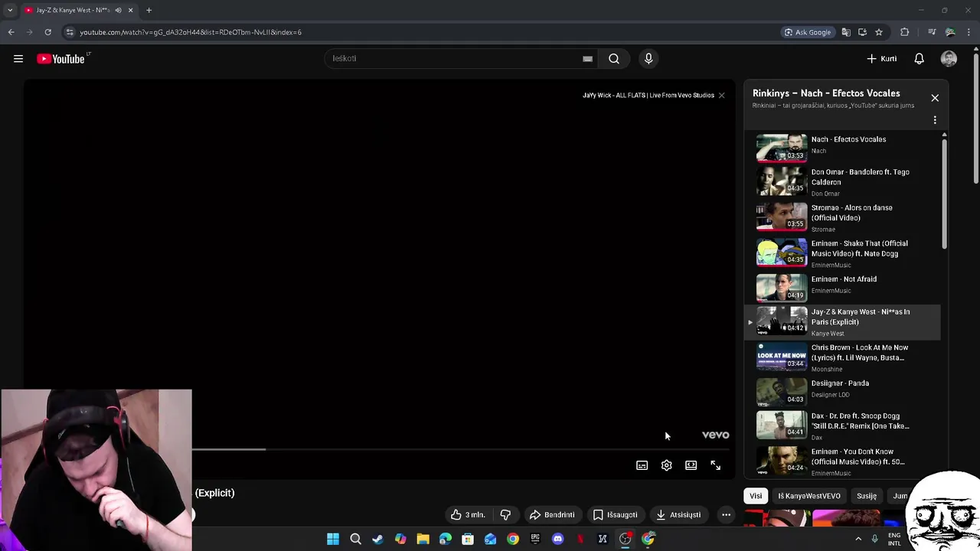Switch the video to fullscreen
This screenshot has height=551, width=980.
(x=715, y=465)
